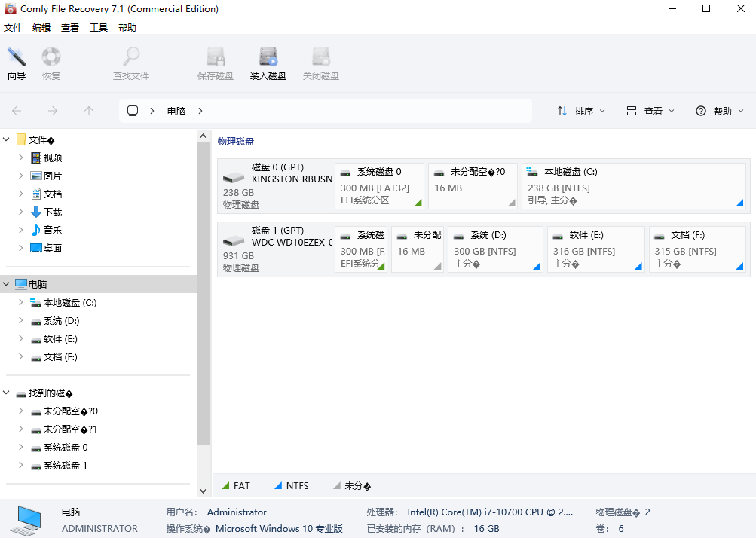Select the KINGSTON 磁盘 0 disk tile
The image size is (756, 538).
pos(276,186)
